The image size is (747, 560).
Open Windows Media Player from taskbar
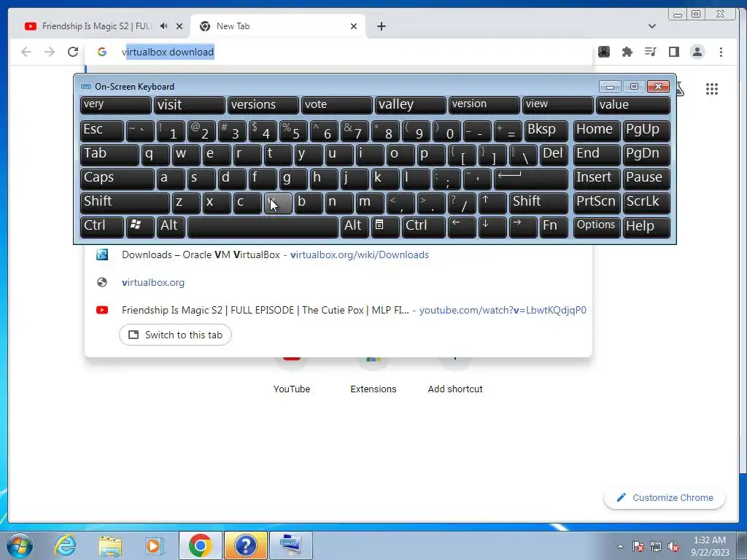click(x=154, y=545)
